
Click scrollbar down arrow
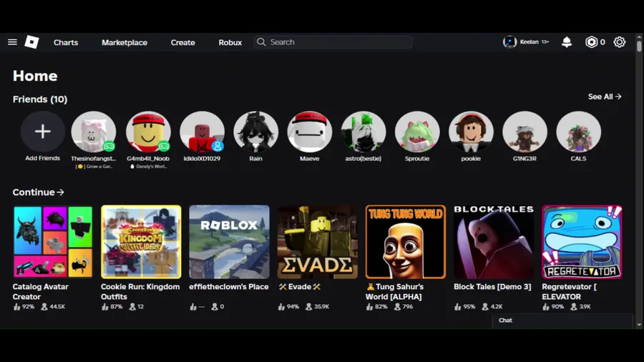tap(639, 325)
